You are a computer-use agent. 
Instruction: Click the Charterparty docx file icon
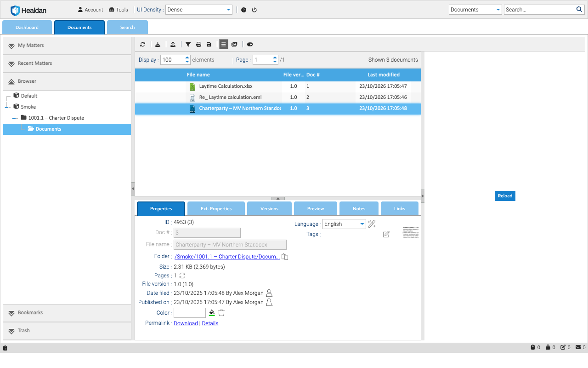(192, 109)
